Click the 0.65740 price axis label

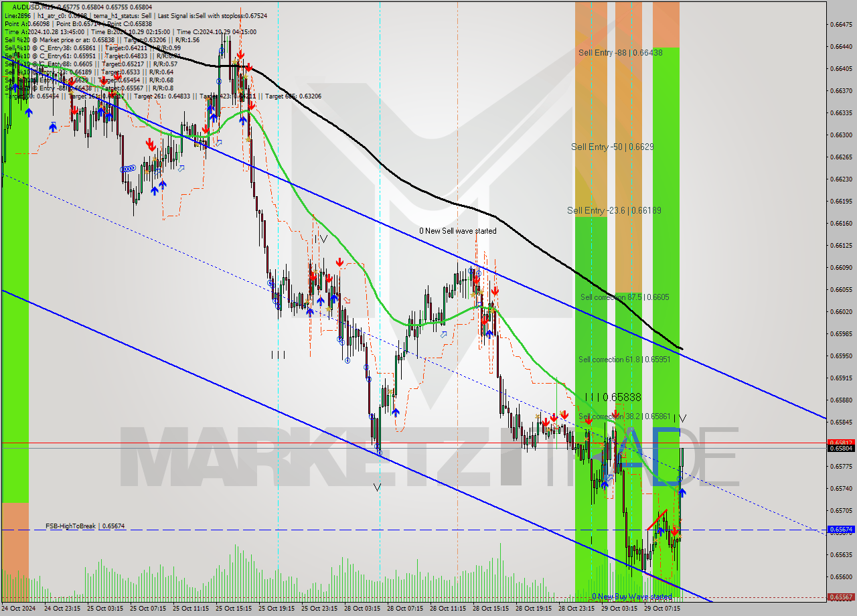pos(841,488)
